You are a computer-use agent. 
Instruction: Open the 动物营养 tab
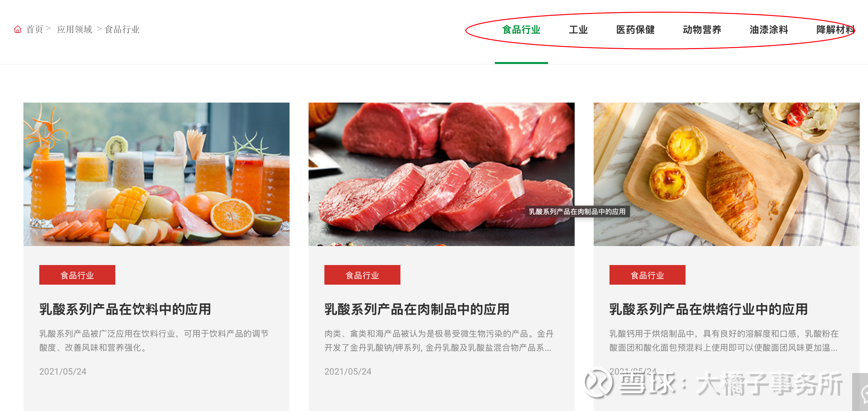point(702,30)
